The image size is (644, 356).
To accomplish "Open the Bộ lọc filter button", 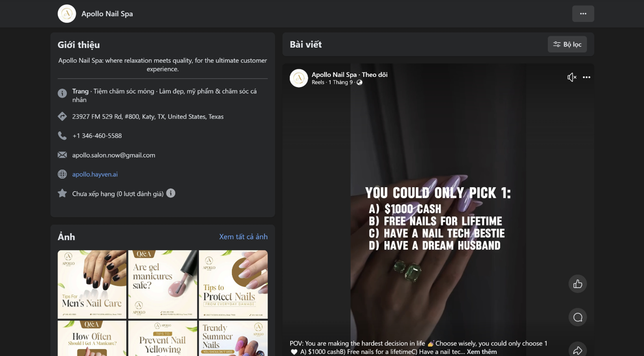I will [567, 44].
